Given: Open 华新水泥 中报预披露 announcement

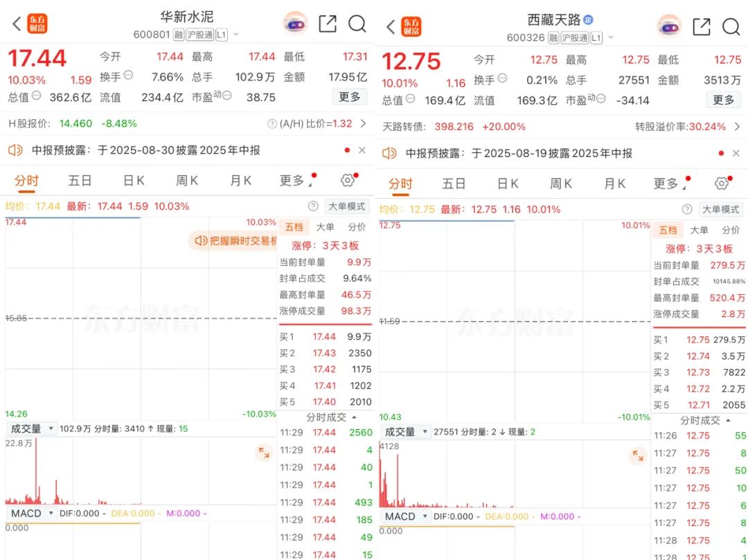Looking at the screenshot, I should coord(146,151).
